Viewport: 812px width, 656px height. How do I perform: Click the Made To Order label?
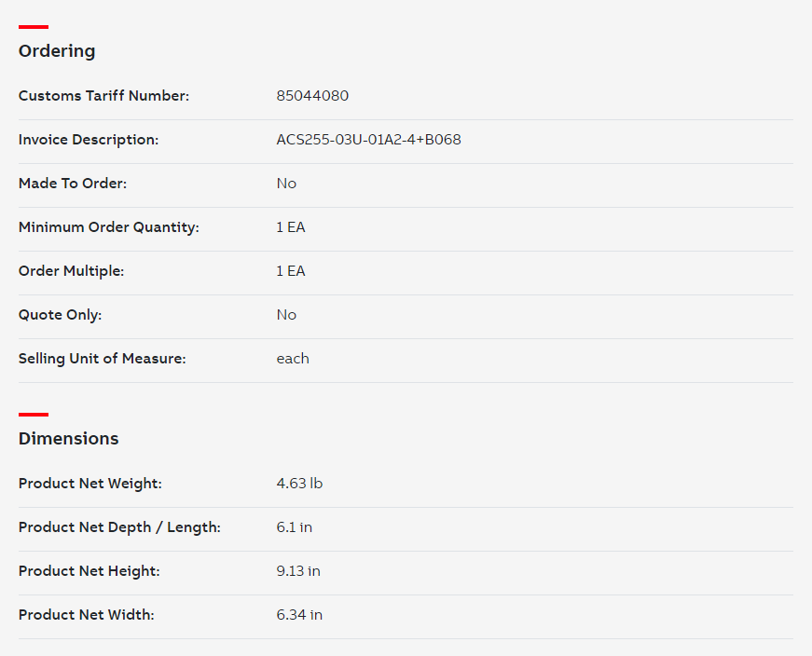tap(73, 184)
